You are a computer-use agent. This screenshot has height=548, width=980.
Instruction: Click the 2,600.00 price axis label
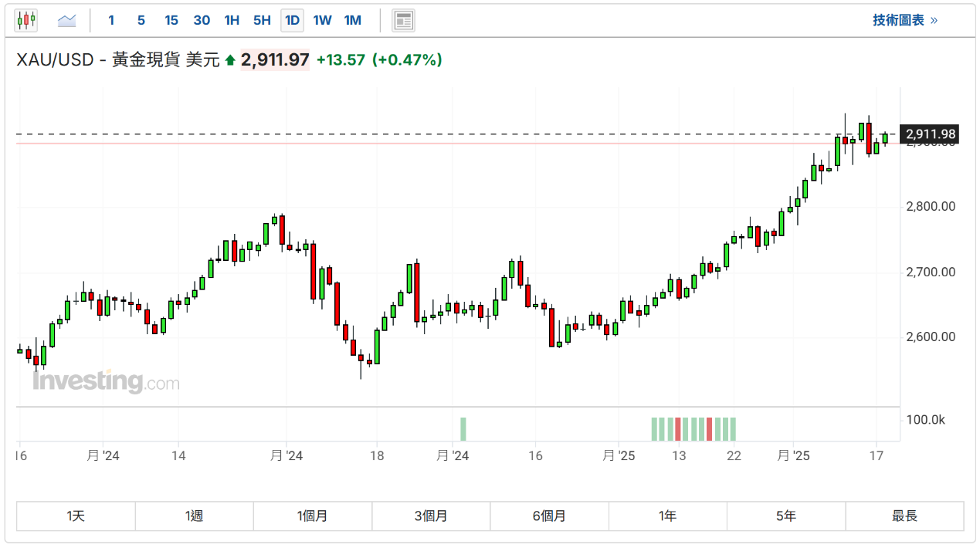pos(931,337)
